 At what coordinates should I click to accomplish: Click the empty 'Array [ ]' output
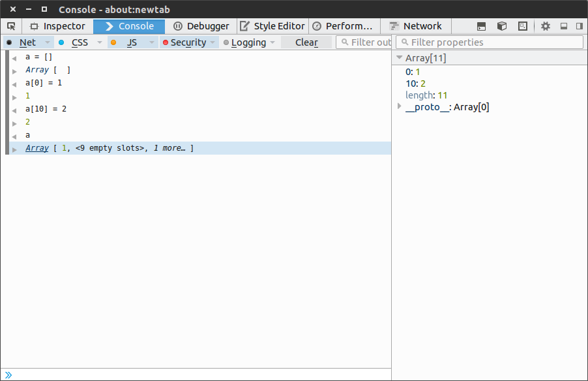48,70
